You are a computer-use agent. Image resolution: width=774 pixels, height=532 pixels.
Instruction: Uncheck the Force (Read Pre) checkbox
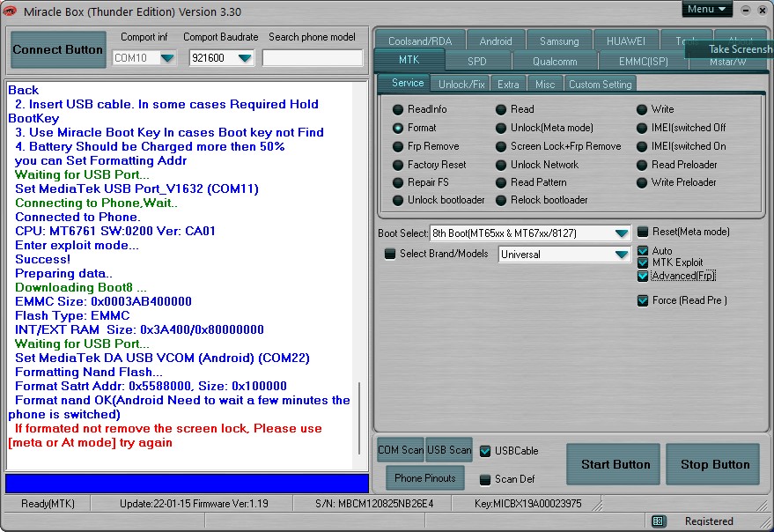click(643, 300)
